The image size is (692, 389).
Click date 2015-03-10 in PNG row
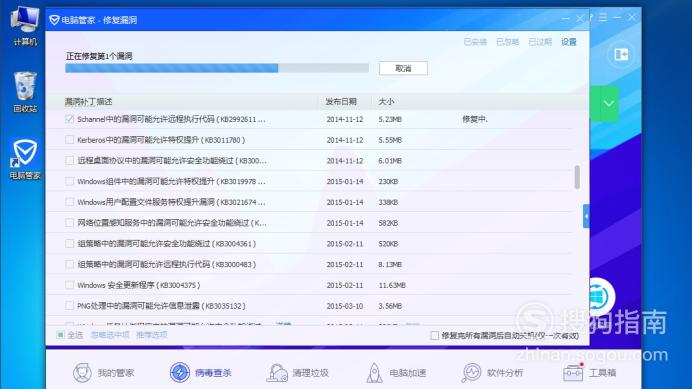click(345, 306)
